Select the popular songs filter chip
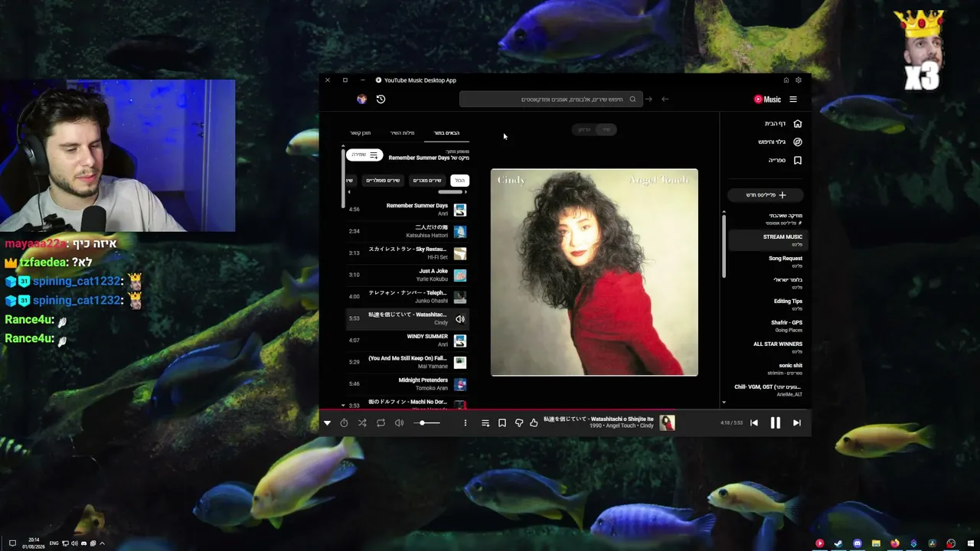The height and width of the screenshot is (551, 980). pos(383,181)
